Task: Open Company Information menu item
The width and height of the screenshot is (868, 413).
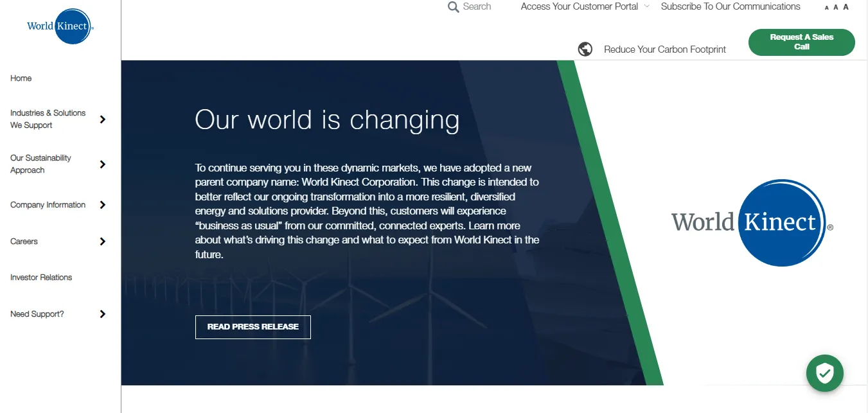Action: tap(48, 205)
